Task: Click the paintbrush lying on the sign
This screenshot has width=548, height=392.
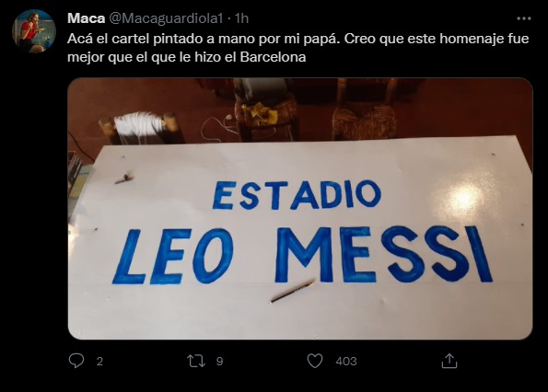Action: [x=293, y=291]
